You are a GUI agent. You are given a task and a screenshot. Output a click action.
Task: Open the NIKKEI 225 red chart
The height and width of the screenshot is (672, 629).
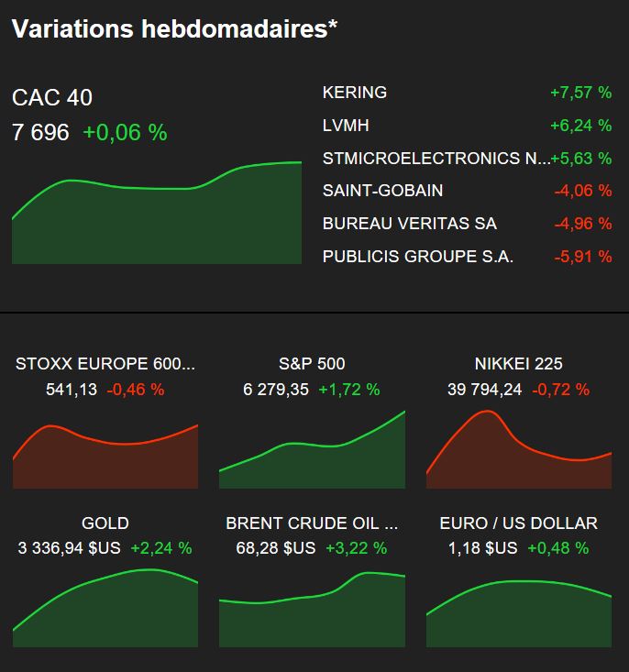click(519, 449)
